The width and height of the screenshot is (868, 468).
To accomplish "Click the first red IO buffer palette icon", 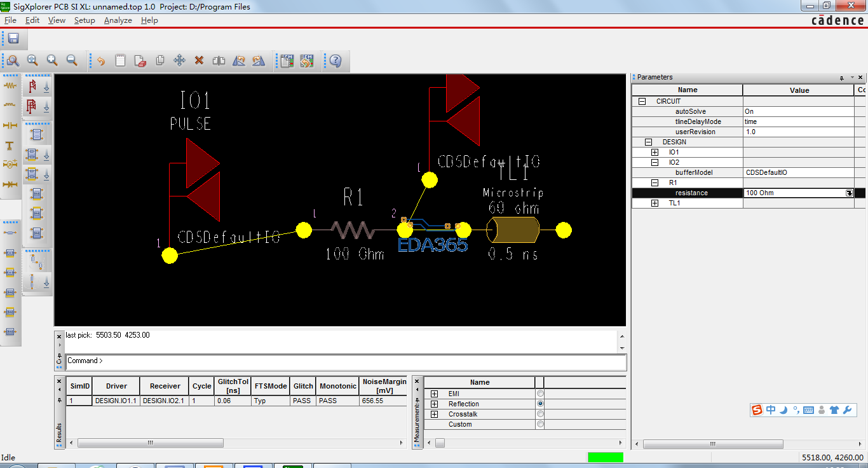I will 32,86.
